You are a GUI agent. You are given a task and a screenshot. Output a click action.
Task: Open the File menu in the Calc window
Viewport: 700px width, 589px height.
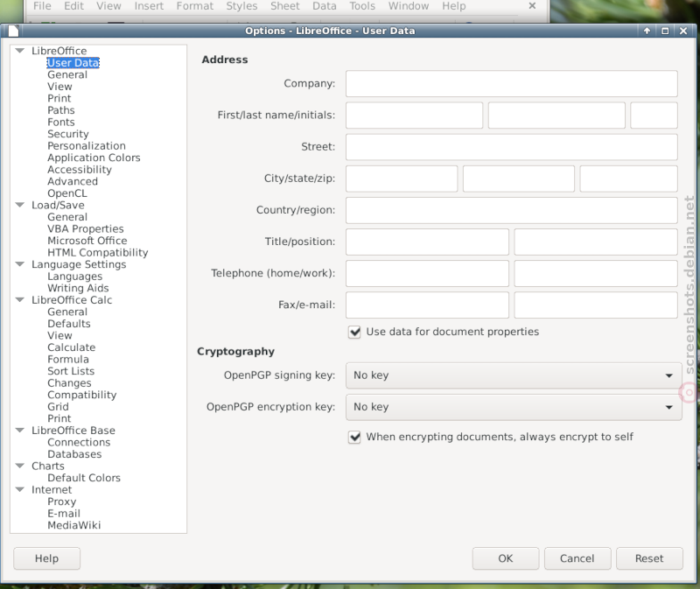(x=42, y=6)
